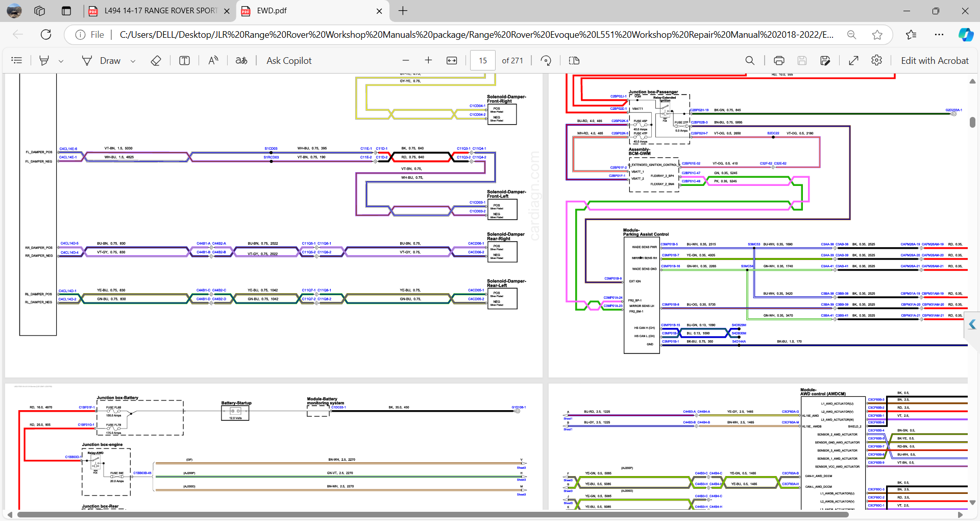The image size is (980, 521).
Task: Click the Read aloud icon
Action: click(213, 60)
